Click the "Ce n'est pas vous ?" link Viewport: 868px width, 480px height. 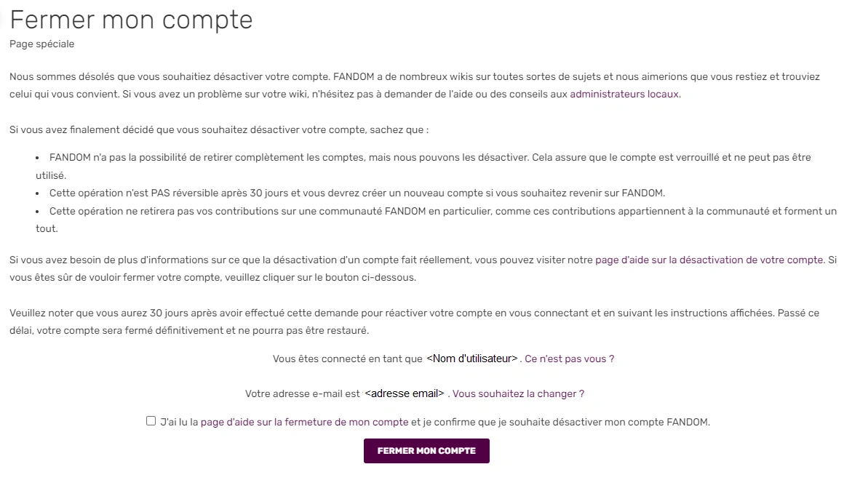click(569, 359)
